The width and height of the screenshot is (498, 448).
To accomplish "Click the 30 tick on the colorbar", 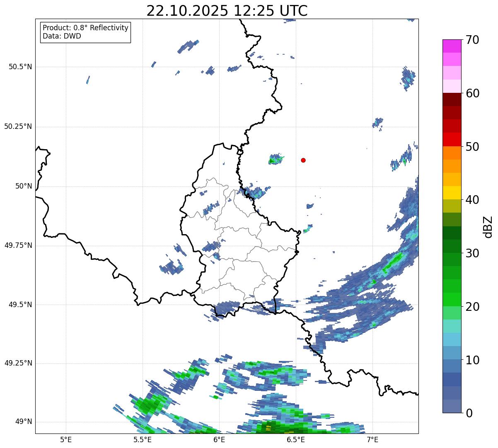I will pyautogui.click(x=472, y=253).
